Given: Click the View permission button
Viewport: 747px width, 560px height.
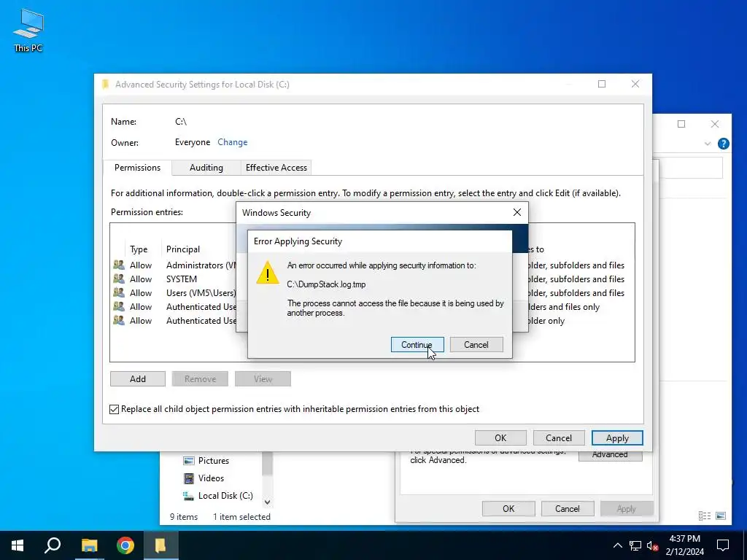Looking at the screenshot, I should pyautogui.click(x=263, y=379).
